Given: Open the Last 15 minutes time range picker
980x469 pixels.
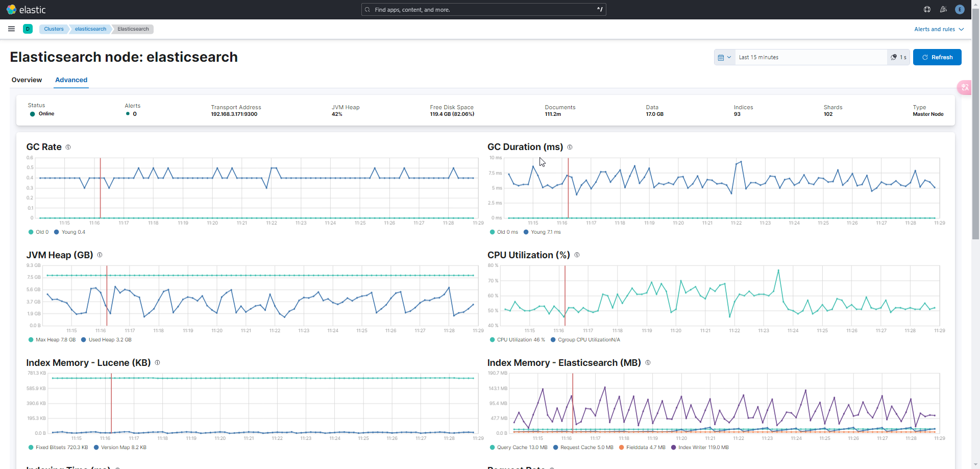Looking at the screenshot, I should point(811,57).
